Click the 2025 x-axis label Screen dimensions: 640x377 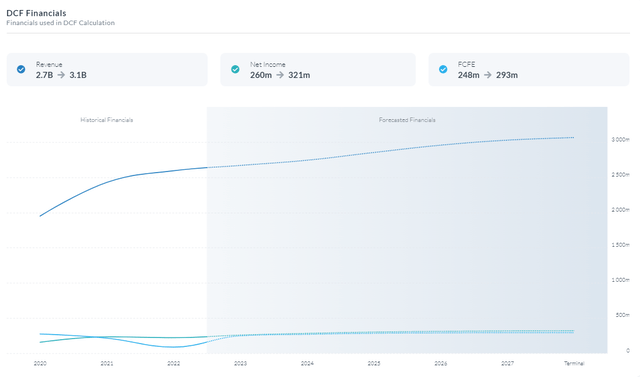[x=374, y=364]
